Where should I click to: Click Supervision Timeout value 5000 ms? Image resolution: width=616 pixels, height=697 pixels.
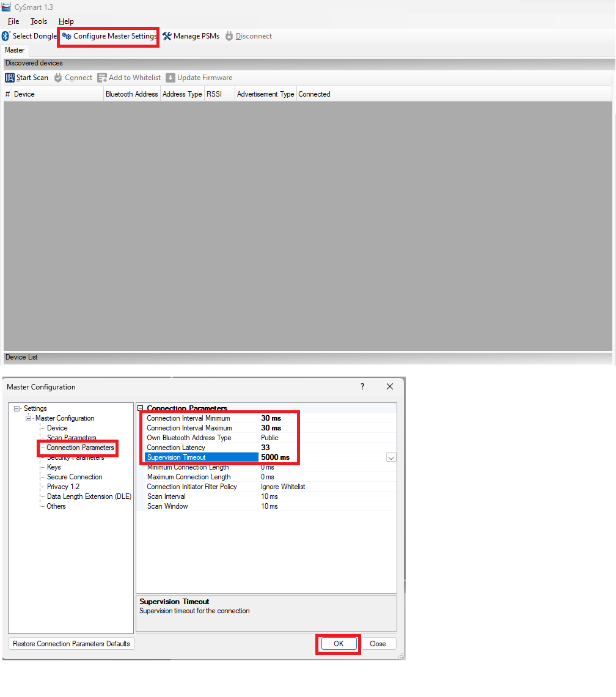click(275, 457)
